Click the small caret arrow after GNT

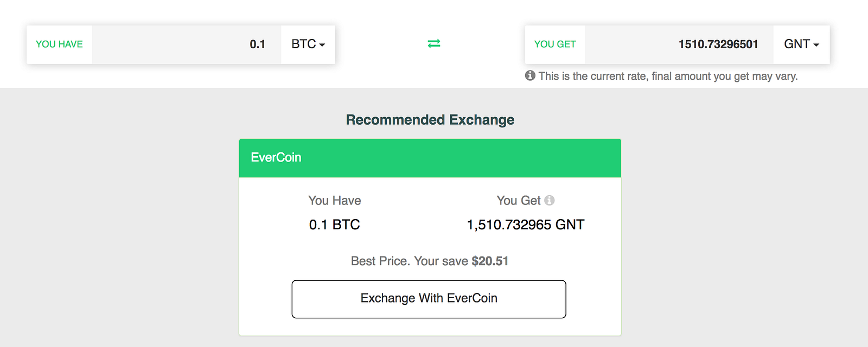[816, 45]
